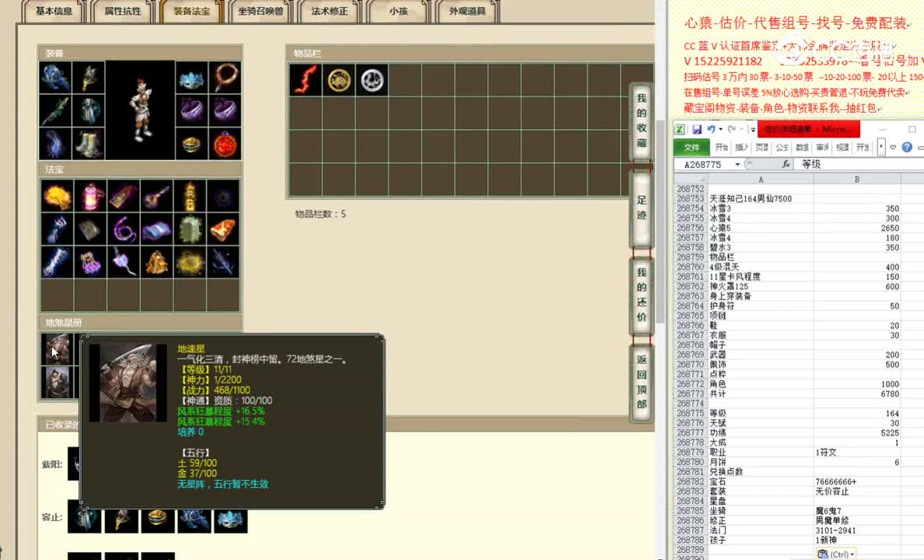Select the golden fan treasure in 法宝 grid
This screenshot has width=924, height=560.
pyautogui.click(x=57, y=196)
